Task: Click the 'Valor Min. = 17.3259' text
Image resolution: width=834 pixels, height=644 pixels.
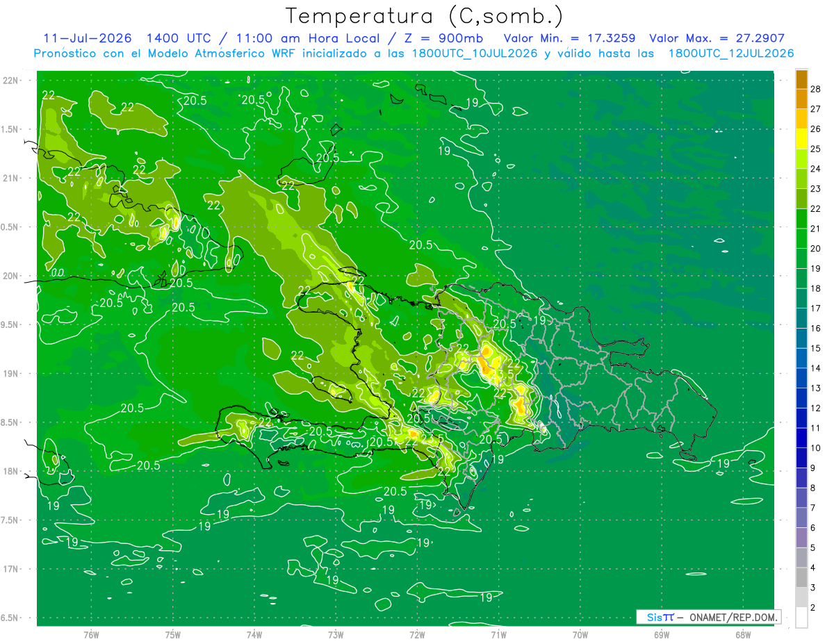Action: pyautogui.click(x=569, y=38)
